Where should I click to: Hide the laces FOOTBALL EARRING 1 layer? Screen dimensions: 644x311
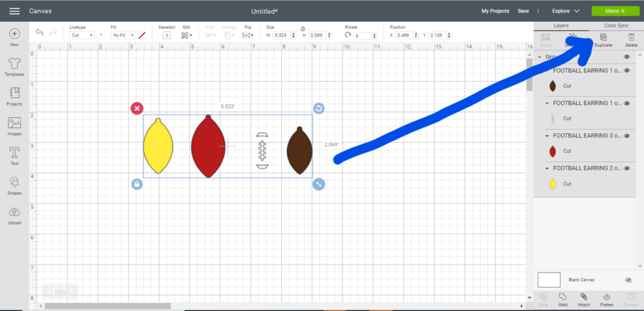[x=627, y=104]
